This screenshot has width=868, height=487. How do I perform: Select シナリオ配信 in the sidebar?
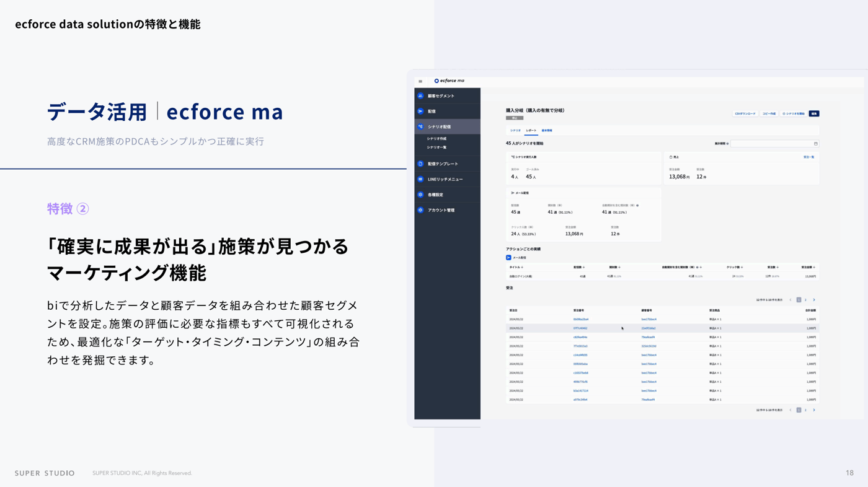click(x=447, y=126)
